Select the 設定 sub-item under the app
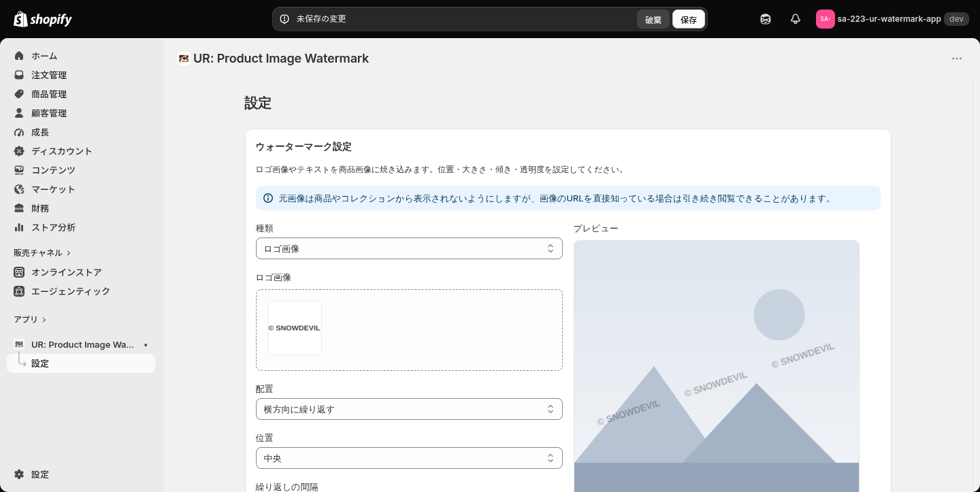This screenshot has width=980, height=492. 81,363
